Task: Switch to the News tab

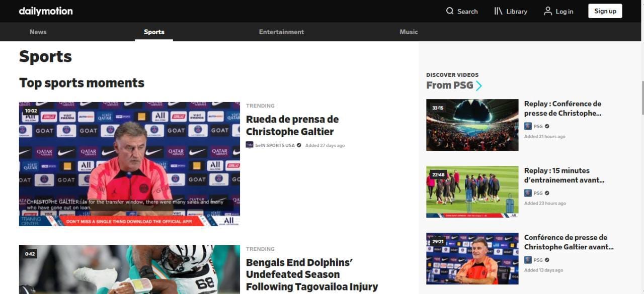Action: tap(38, 32)
